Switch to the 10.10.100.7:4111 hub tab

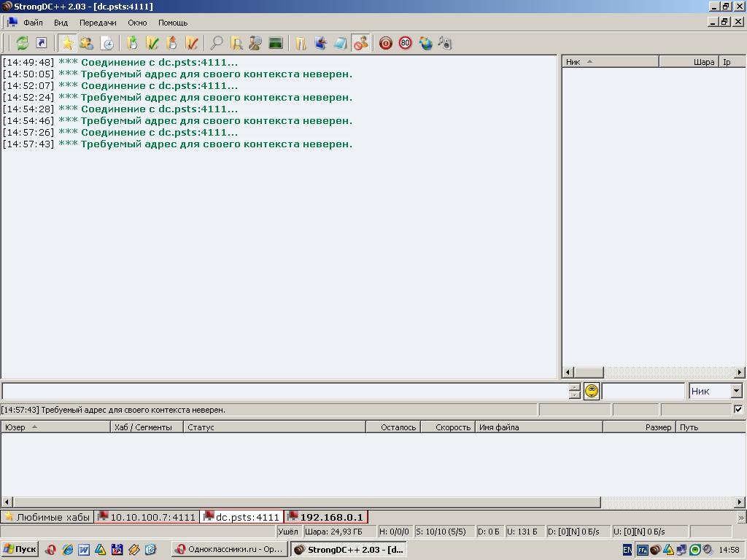tap(147, 517)
